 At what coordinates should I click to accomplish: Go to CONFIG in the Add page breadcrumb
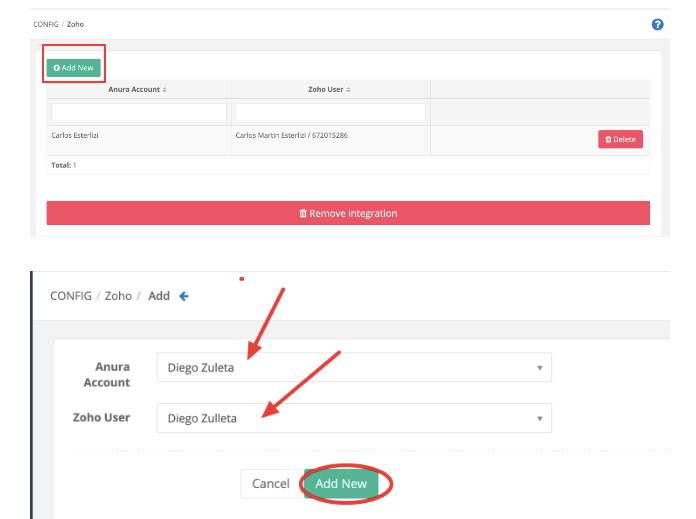tap(71, 296)
